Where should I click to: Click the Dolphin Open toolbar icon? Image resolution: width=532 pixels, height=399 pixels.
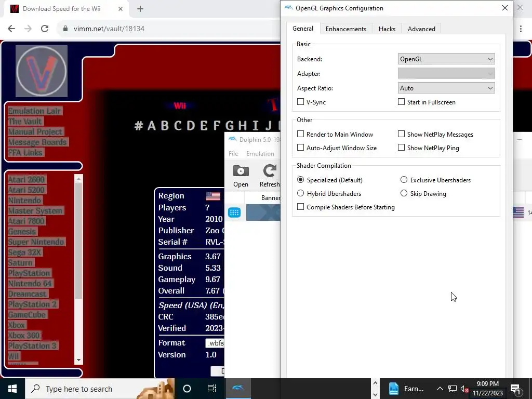(241, 176)
